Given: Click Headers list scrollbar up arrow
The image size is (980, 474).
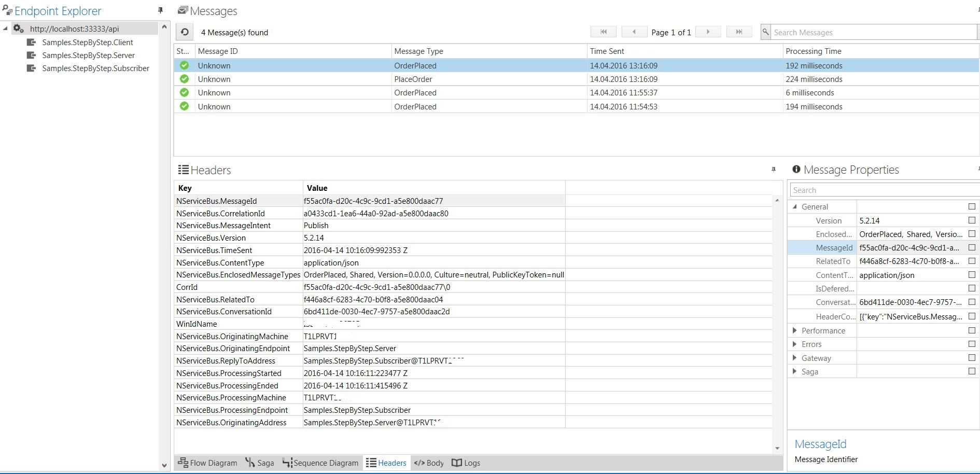Looking at the screenshot, I should (777, 200).
